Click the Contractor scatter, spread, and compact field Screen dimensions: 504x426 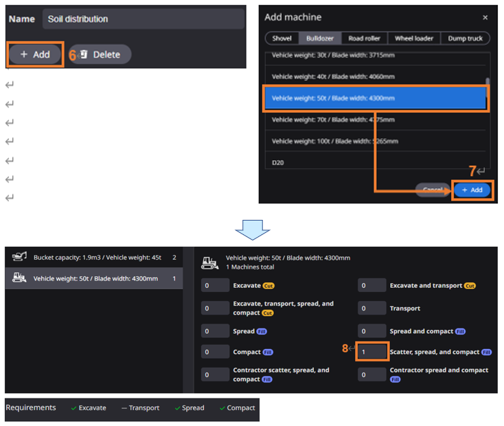(215, 374)
